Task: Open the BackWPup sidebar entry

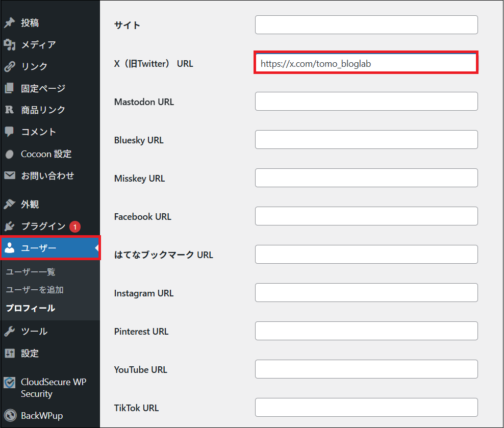Action: click(x=9, y=416)
